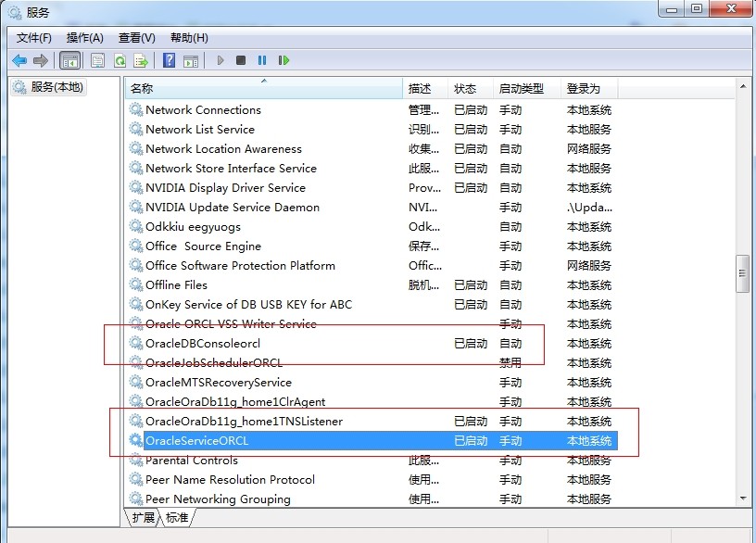Switch to the 扩展 tab

(144, 518)
